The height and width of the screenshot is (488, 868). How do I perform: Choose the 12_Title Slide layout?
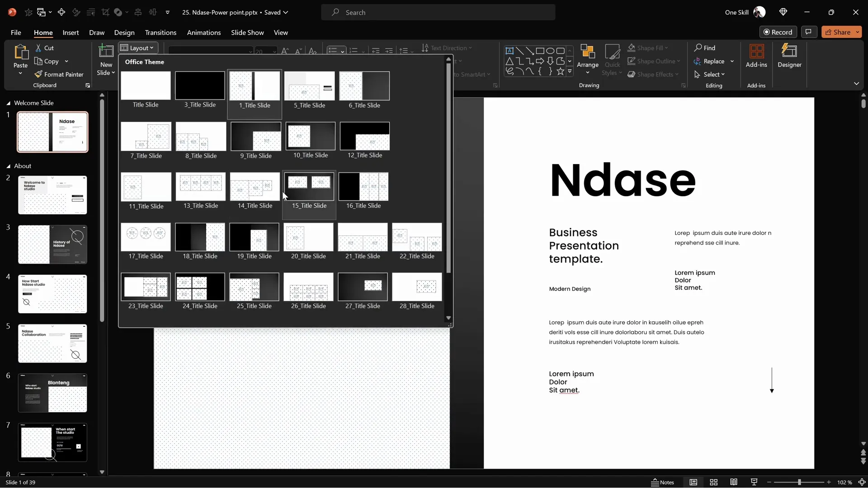[365, 141]
